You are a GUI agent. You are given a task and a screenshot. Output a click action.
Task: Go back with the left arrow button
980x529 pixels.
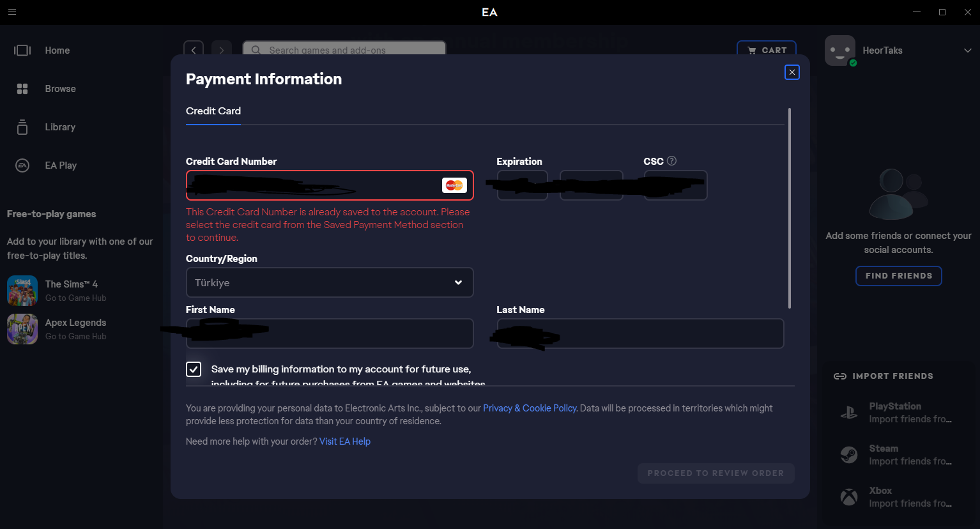[x=194, y=50]
